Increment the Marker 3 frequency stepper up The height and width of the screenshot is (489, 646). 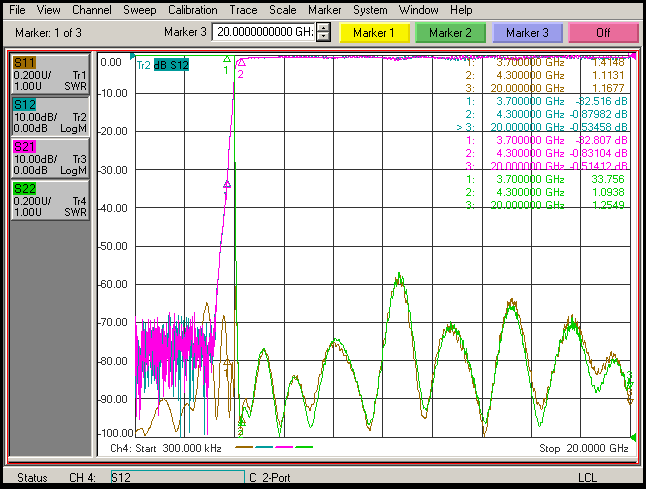(x=322, y=28)
